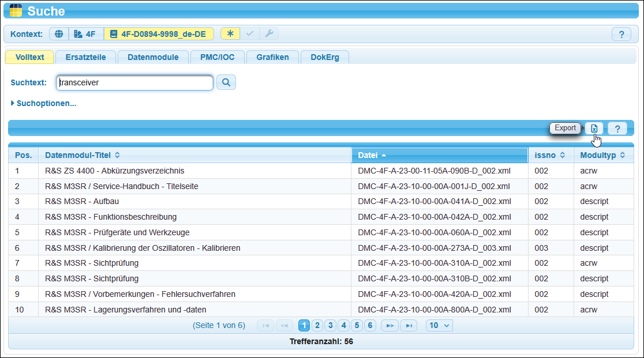This screenshot has width=644, height=358.
Task: Click file DMC-4F-A-23-10-00-00A-310B-D_002.xml
Action: click(x=434, y=279)
